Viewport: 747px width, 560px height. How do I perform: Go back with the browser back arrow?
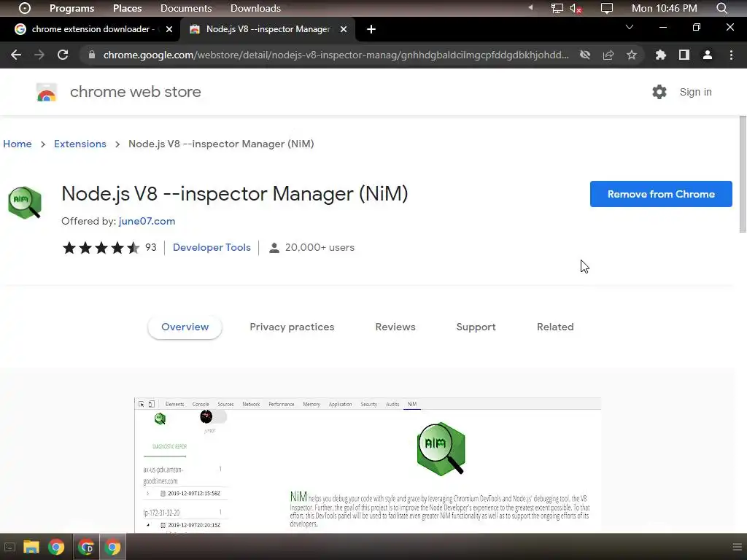(x=16, y=55)
